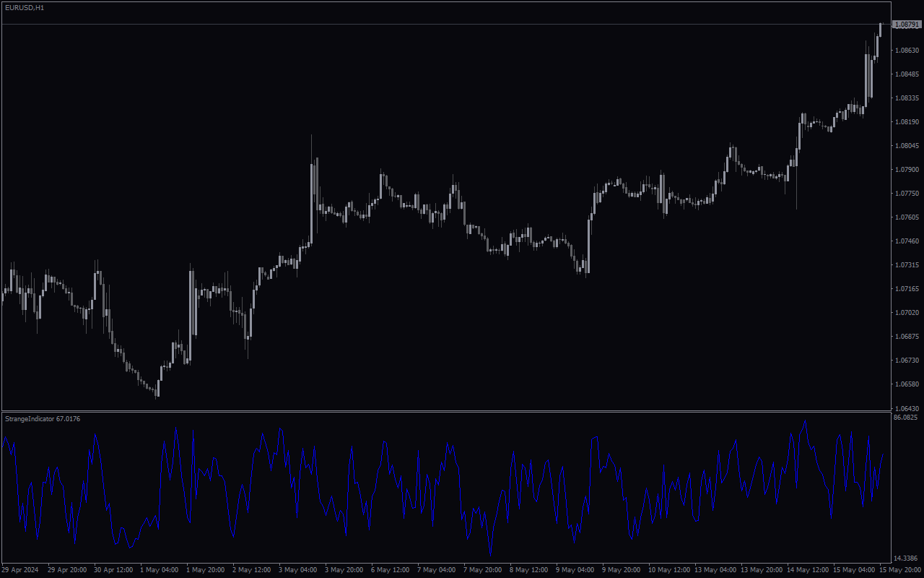The height and width of the screenshot is (578, 924).
Task: Click the 13 May 04:00 time label
Action: click(x=715, y=570)
